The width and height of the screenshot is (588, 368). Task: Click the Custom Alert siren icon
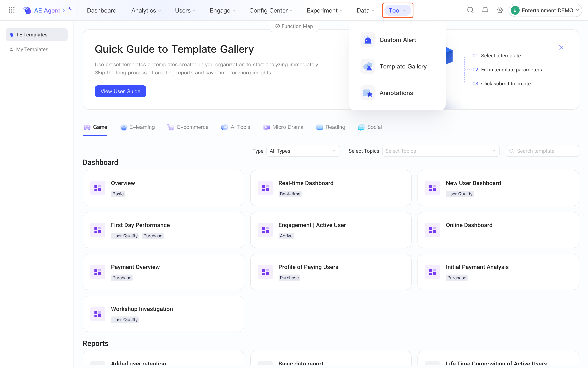pyautogui.click(x=368, y=40)
